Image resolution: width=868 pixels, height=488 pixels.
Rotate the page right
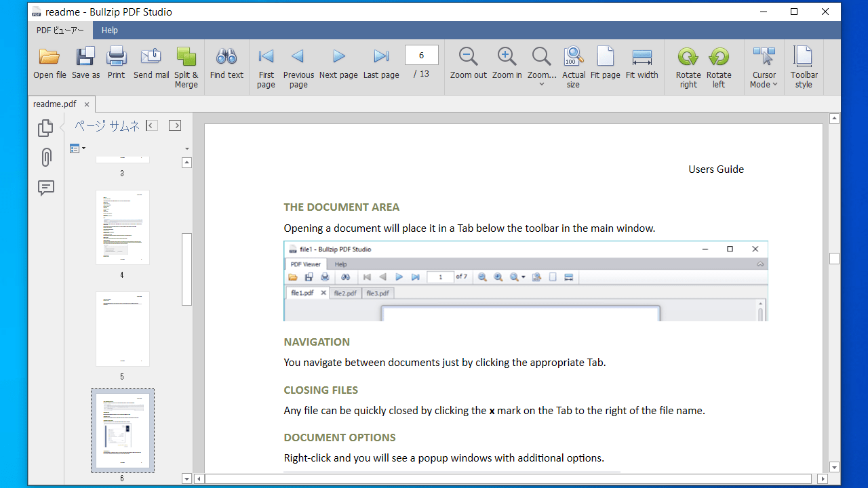[688, 67]
